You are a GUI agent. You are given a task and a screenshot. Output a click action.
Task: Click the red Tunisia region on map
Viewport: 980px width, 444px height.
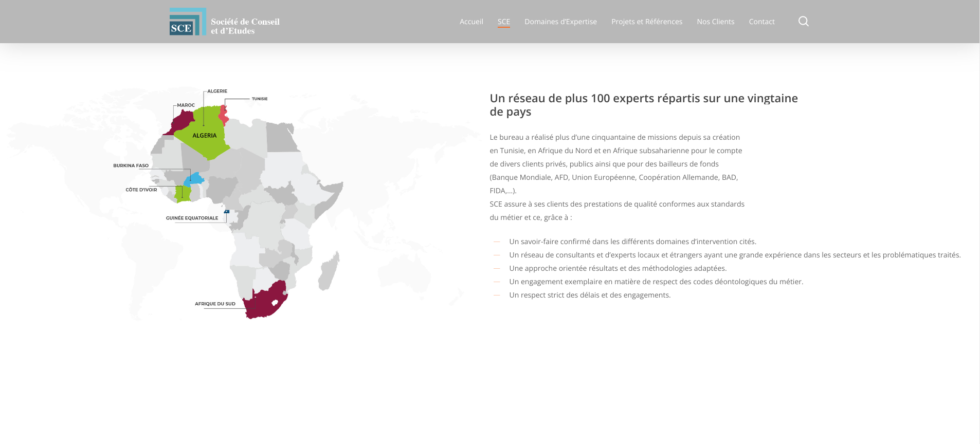224,116
